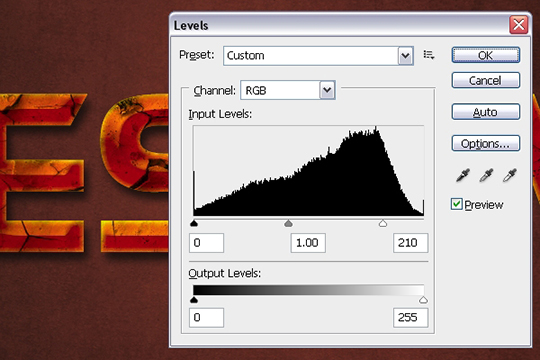This screenshot has height=360, width=540.
Task: Open the preset options menu icon
Action: [429, 55]
